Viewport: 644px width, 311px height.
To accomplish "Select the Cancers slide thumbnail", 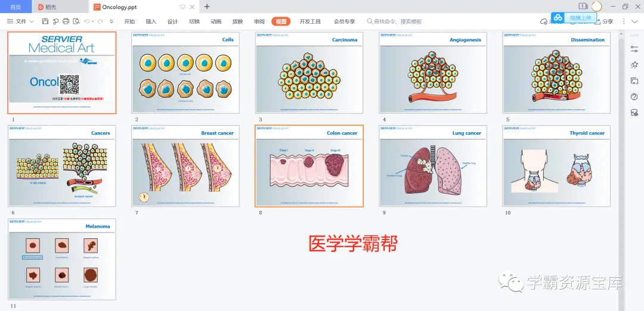I will (62, 166).
